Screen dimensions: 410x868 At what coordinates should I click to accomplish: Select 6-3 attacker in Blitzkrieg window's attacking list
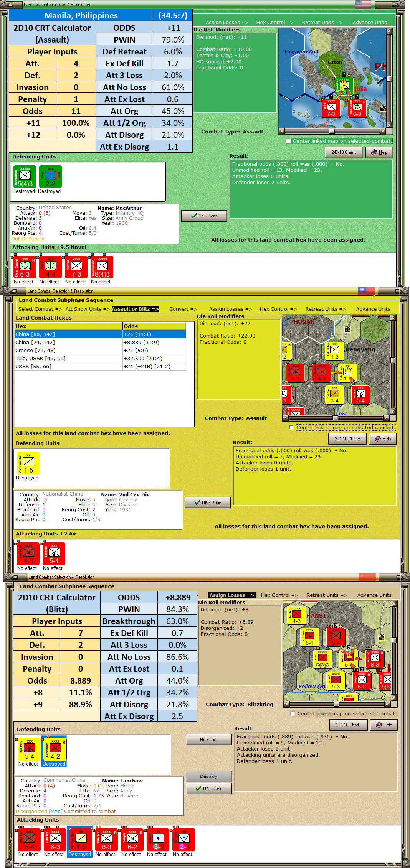(55, 840)
